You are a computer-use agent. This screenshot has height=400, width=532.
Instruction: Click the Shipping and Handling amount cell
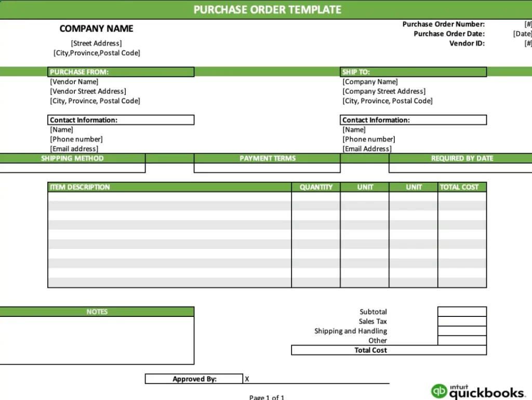pyautogui.click(x=461, y=331)
